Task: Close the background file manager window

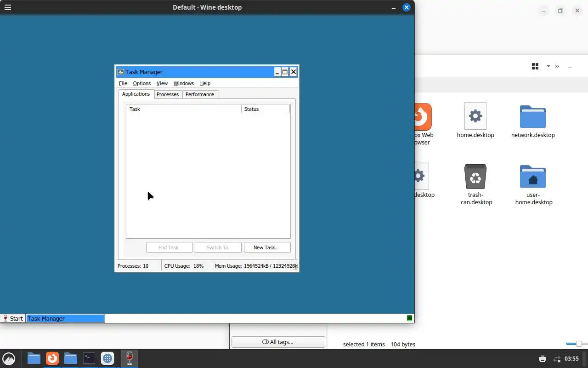Action: point(577,11)
